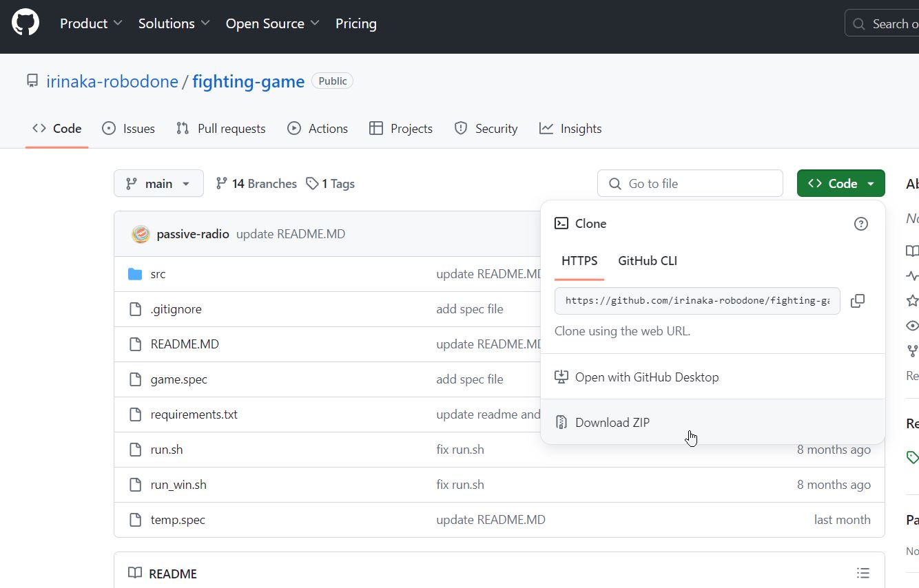This screenshot has width=919, height=588.
Task: Click the clone URL text field
Action: pyautogui.click(x=697, y=301)
